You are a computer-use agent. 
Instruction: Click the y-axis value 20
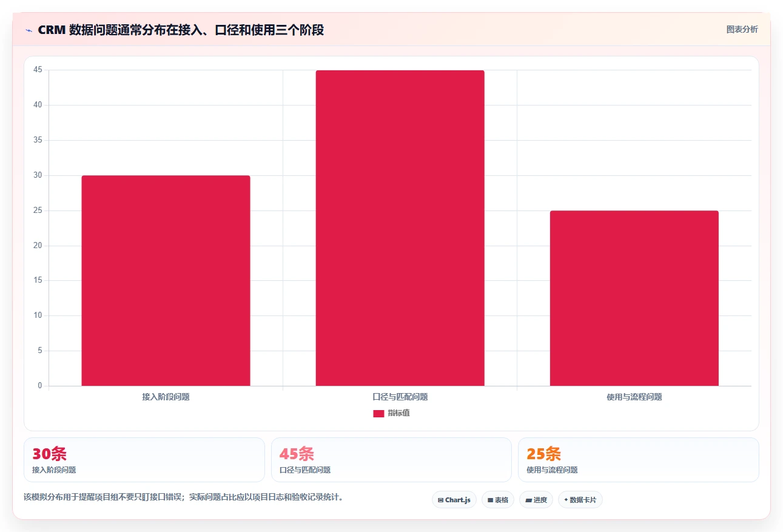point(38,246)
